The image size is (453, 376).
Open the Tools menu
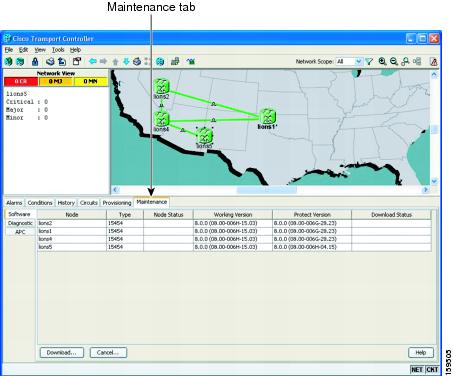point(58,50)
